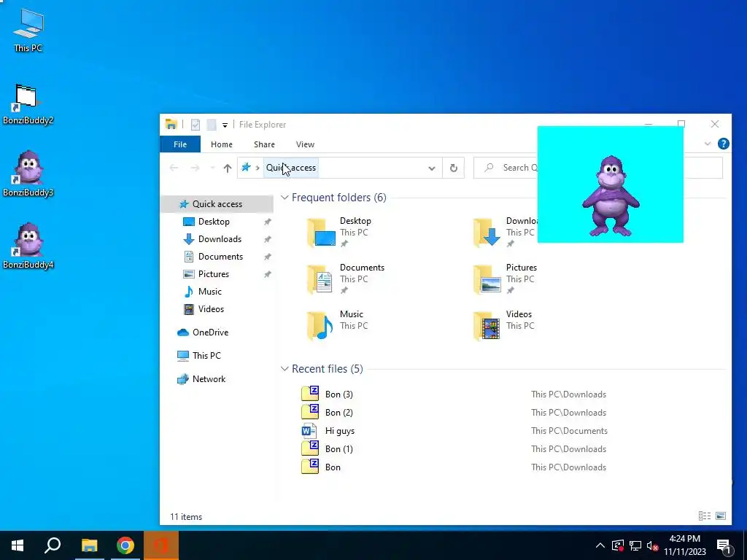
Task: Unpin Documents via its pin icon in navigation pane
Action: click(x=267, y=257)
